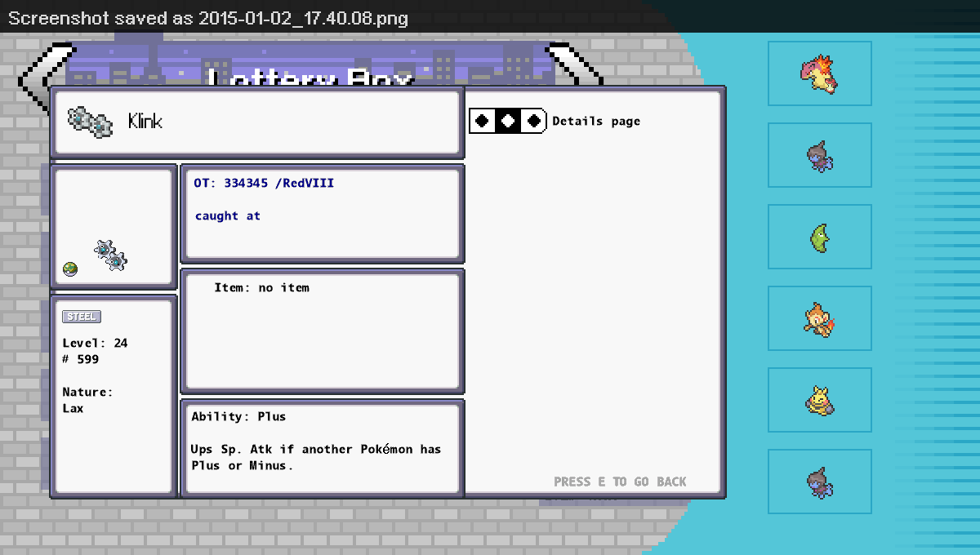Select the Deino in the second party slot

[819, 156]
